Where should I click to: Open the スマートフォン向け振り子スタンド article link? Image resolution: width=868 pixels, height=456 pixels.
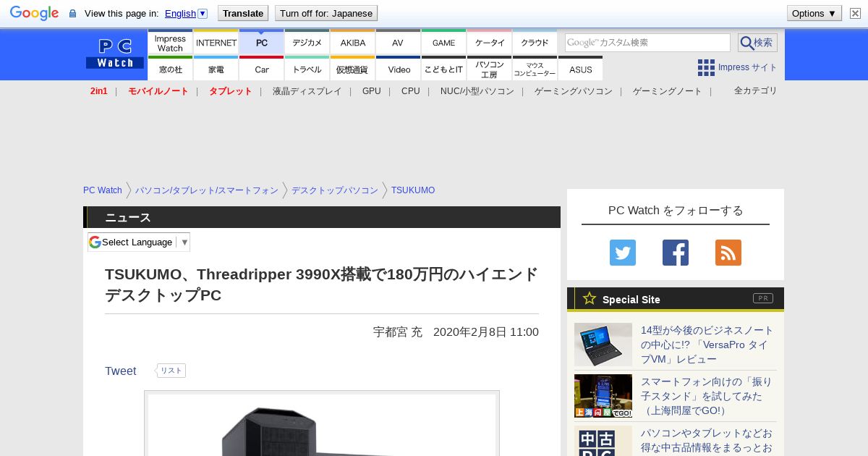coord(707,396)
